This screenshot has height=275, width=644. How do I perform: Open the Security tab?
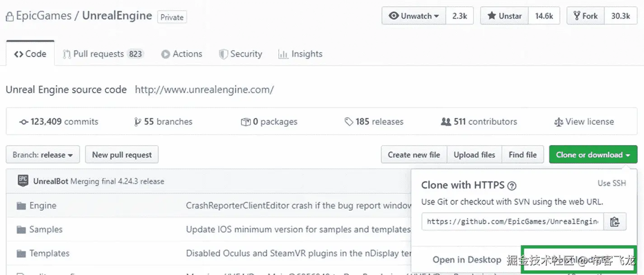coord(240,54)
